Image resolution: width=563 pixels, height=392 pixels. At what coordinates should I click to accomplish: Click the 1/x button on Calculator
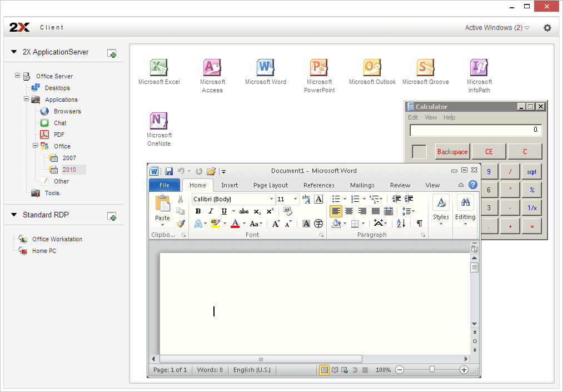532,208
